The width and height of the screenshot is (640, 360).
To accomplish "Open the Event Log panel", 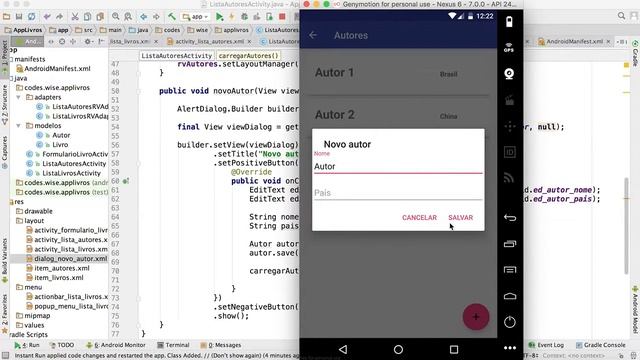I will (546, 345).
